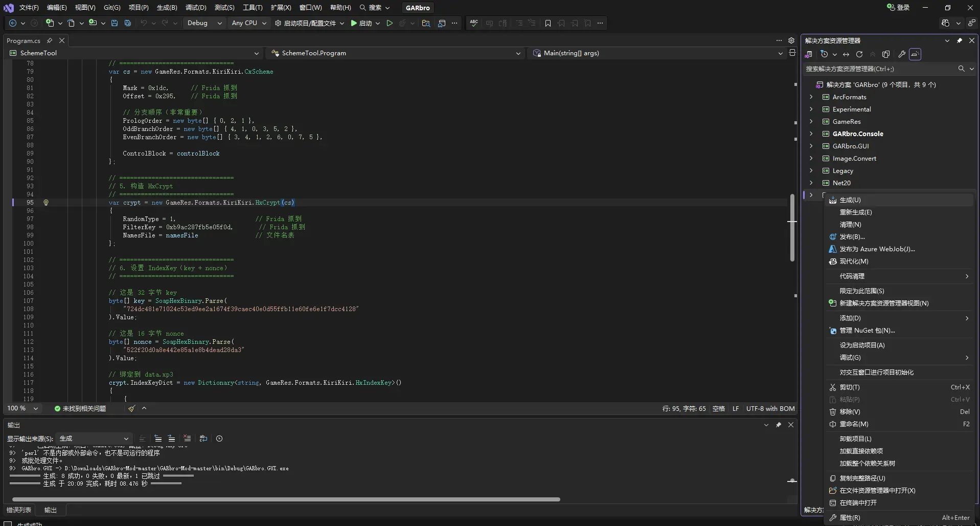Open the 生成(B) menu in menu bar
Viewport: 980px width, 526px height.
167,8
